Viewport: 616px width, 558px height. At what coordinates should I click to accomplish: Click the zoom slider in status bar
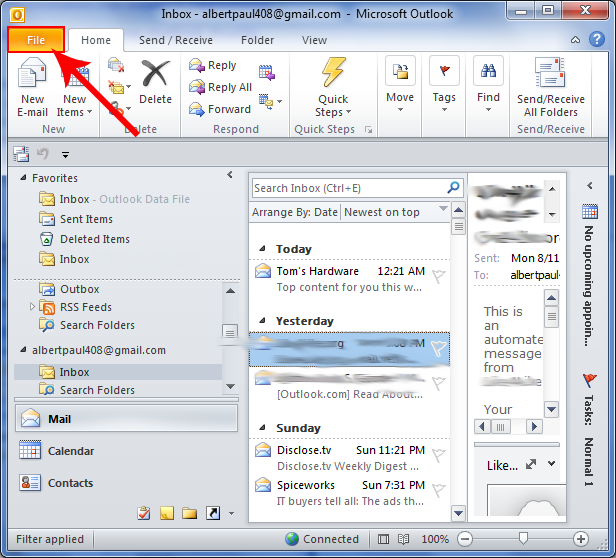[x=523, y=539]
